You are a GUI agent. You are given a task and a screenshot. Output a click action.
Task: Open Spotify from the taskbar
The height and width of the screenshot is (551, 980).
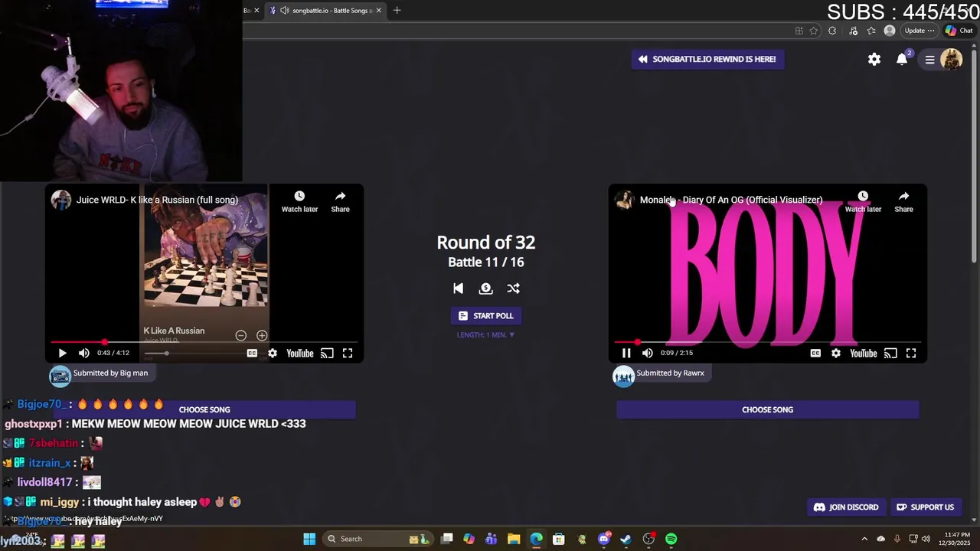point(671,539)
